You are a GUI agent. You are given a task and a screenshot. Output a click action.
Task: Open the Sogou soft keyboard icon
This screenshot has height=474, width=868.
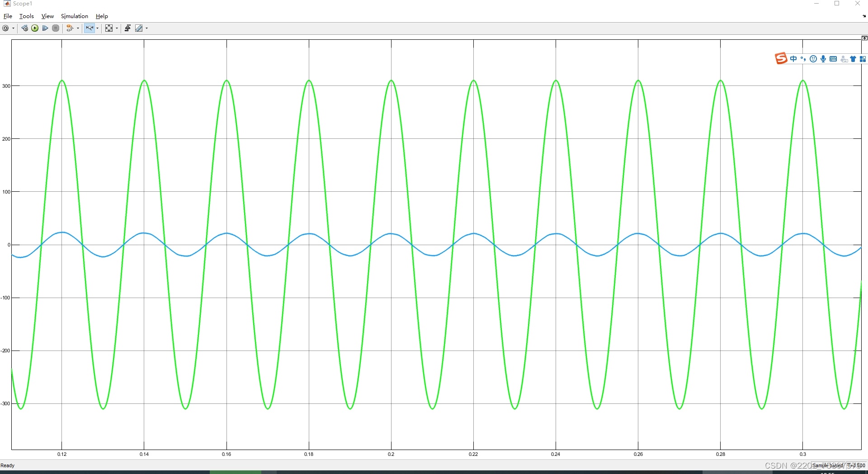coord(833,59)
